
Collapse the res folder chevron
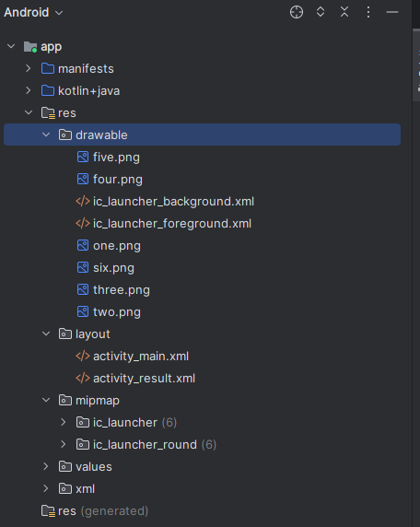(x=29, y=112)
